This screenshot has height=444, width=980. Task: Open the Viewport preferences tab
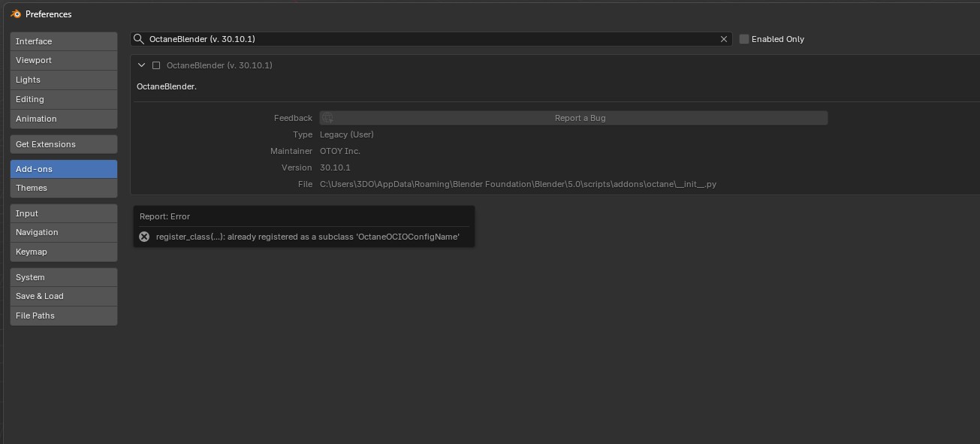pyautogui.click(x=64, y=60)
